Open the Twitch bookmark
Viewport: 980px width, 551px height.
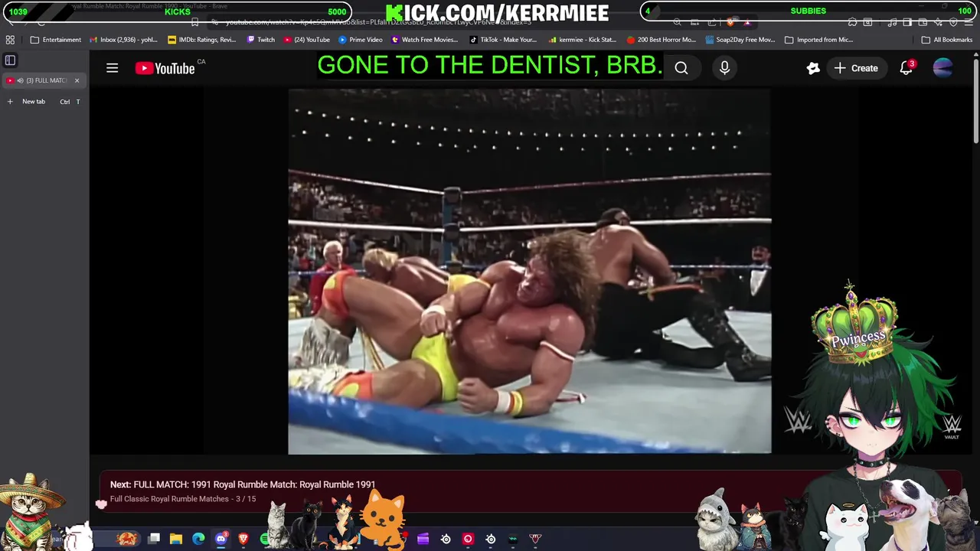tap(260, 40)
